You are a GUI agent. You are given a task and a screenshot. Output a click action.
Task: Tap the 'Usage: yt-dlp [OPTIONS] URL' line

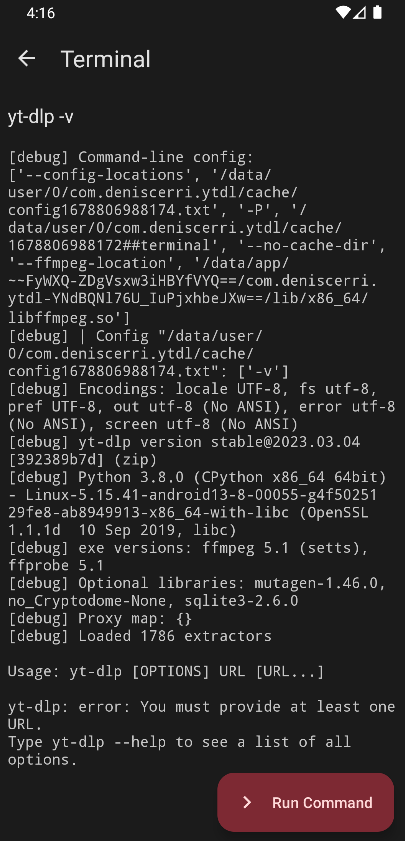tap(166, 672)
